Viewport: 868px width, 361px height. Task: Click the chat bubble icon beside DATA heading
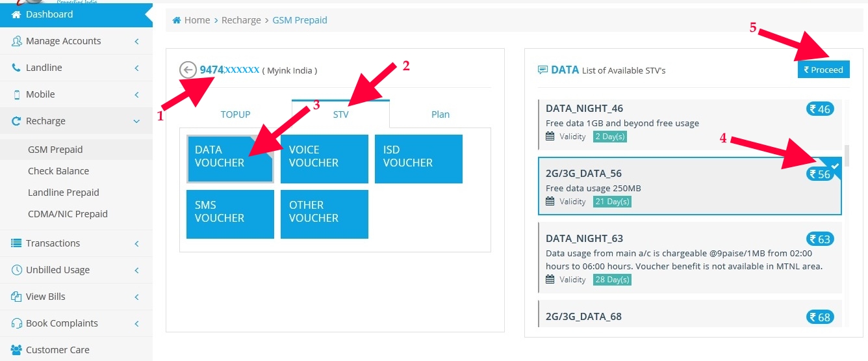pyautogui.click(x=542, y=70)
